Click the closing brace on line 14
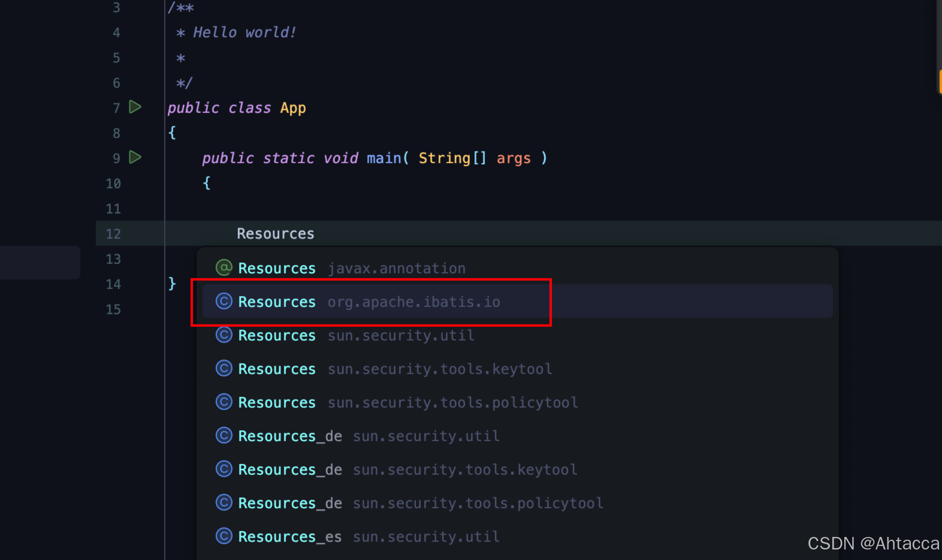 pyautogui.click(x=172, y=284)
